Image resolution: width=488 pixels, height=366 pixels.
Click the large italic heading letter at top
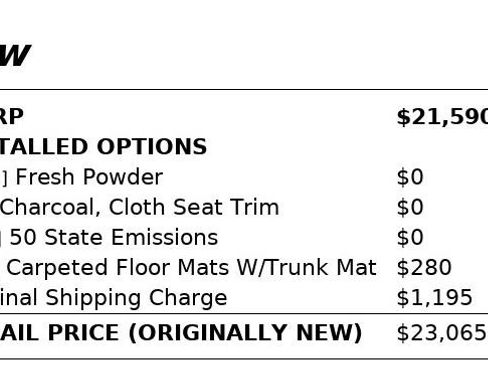(15, 55)
